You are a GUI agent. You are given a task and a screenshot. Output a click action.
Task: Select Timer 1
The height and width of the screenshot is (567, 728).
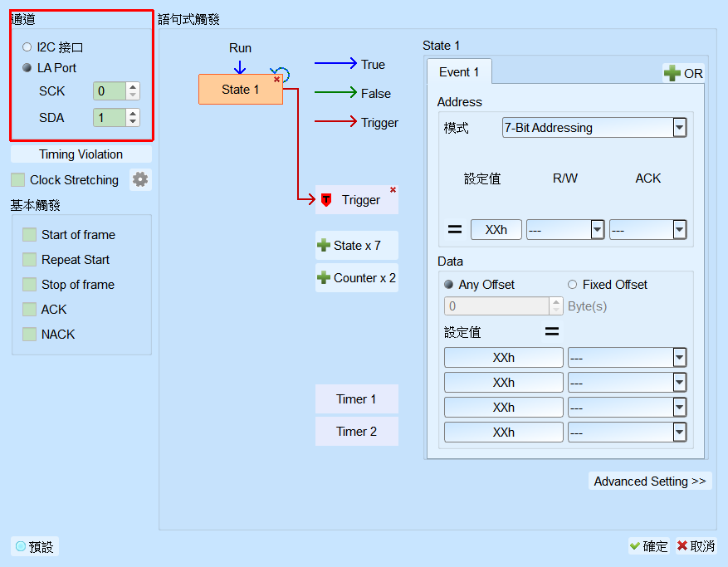click(357, 399)
